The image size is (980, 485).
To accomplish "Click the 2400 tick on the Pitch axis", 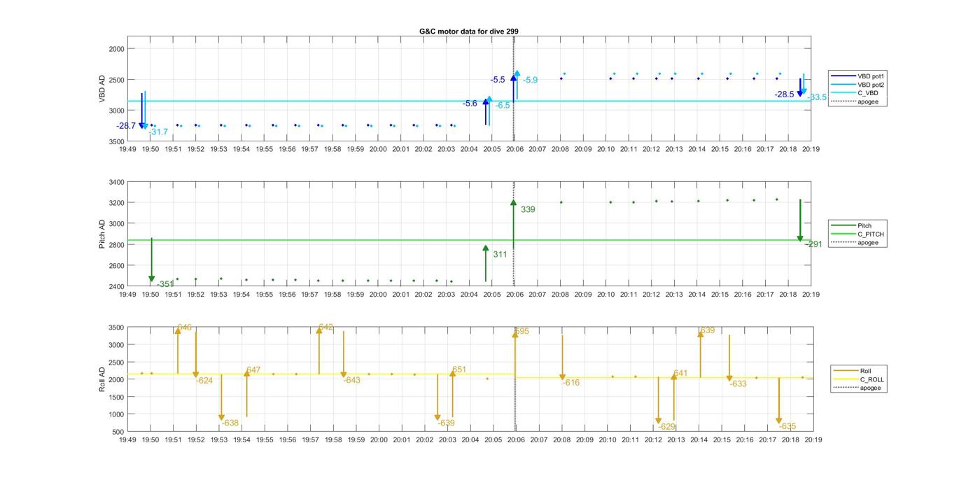I will (116, 286).
